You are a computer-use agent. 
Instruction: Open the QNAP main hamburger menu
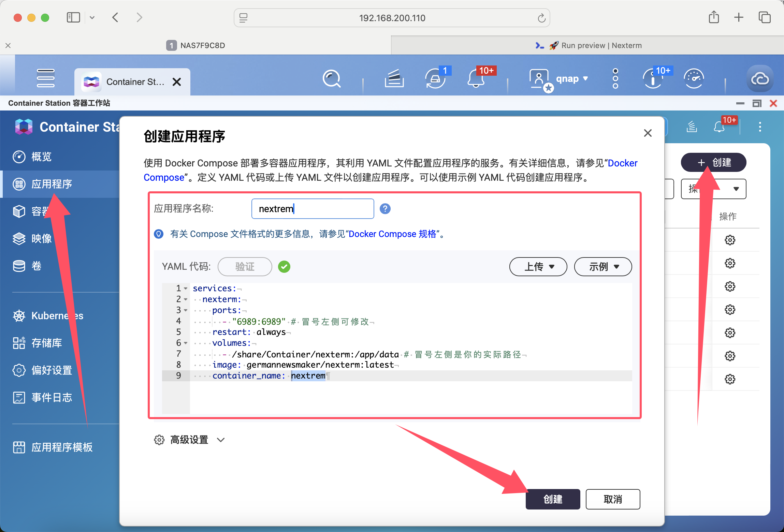coord(46,78)
